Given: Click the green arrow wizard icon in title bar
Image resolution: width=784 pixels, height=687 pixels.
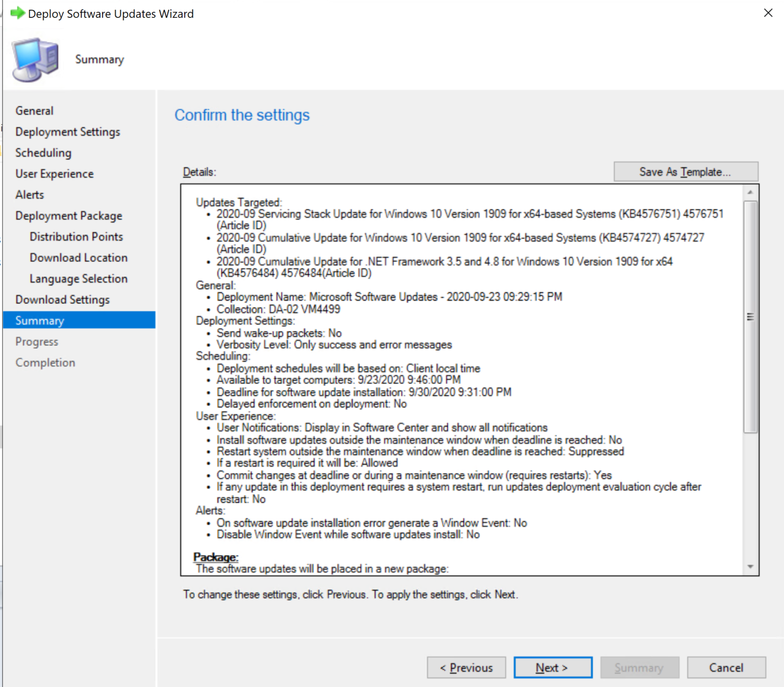Looking at the screenshot, I should pyautogui.click(x=17, y=13).
